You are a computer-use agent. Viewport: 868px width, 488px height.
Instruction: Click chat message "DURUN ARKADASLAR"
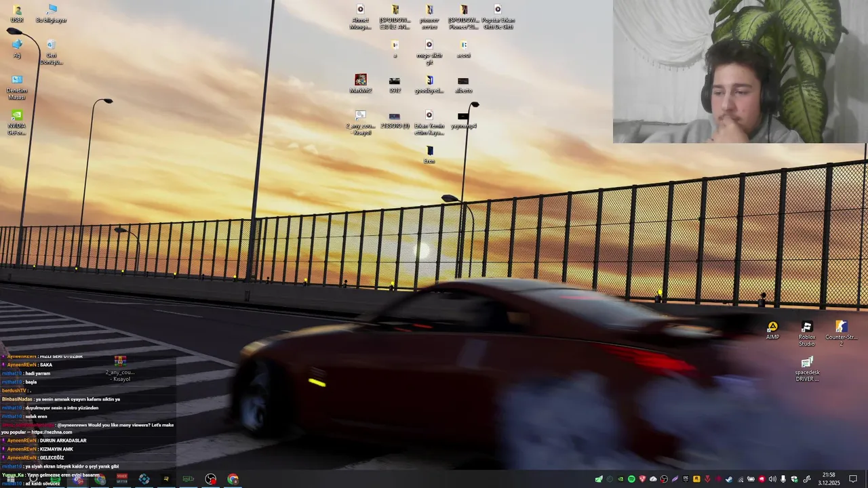tap(63, 441)
